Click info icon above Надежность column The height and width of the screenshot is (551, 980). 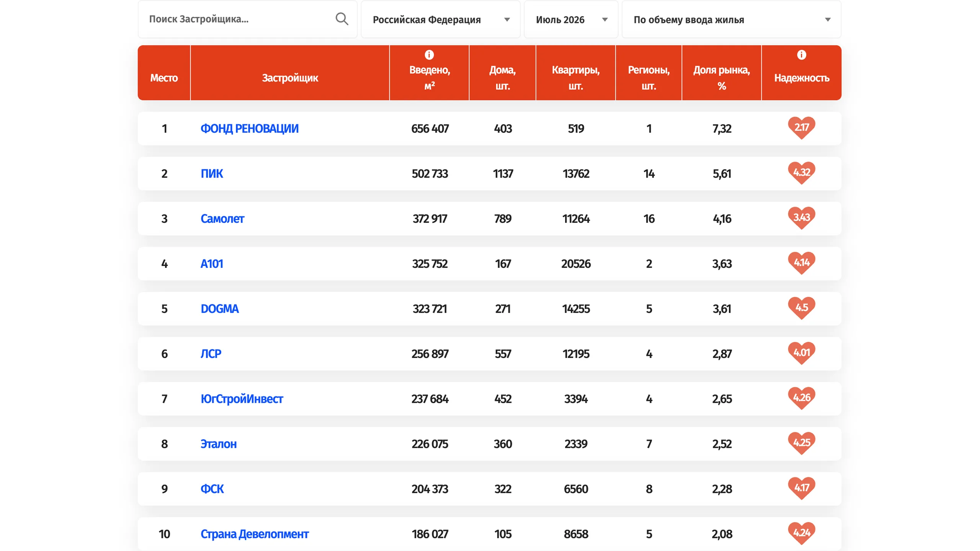point(801,55)
